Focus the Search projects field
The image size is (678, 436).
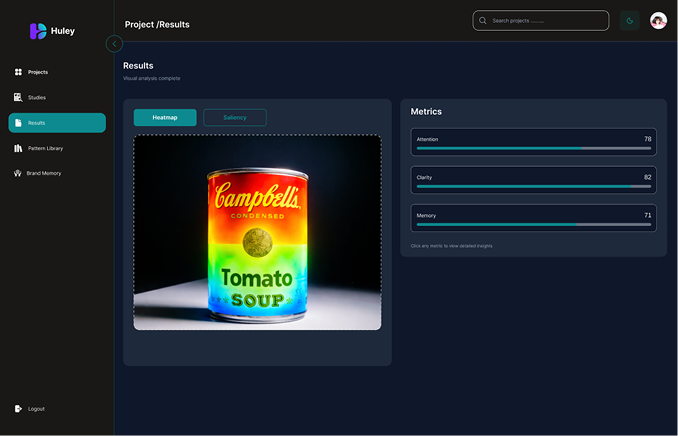coord(541,21)
